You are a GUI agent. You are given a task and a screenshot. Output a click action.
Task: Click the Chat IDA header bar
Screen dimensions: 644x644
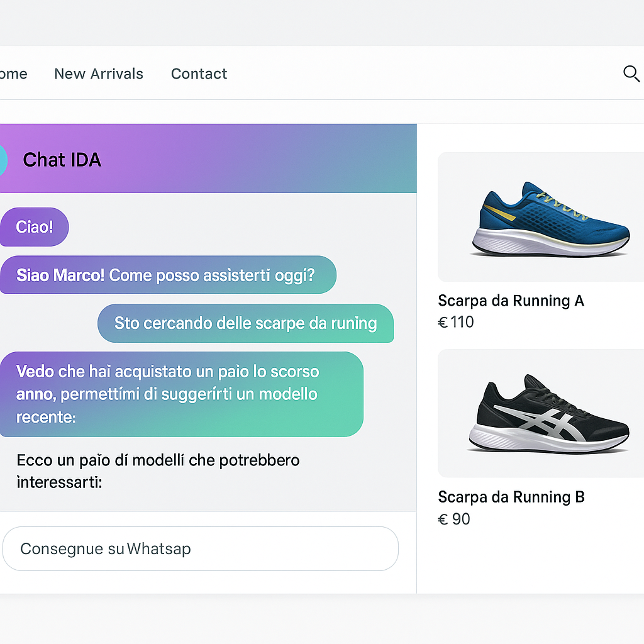208,159
